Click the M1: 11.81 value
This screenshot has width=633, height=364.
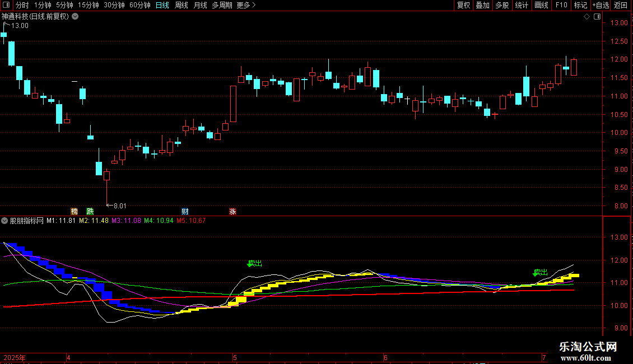tap(61, 221)
